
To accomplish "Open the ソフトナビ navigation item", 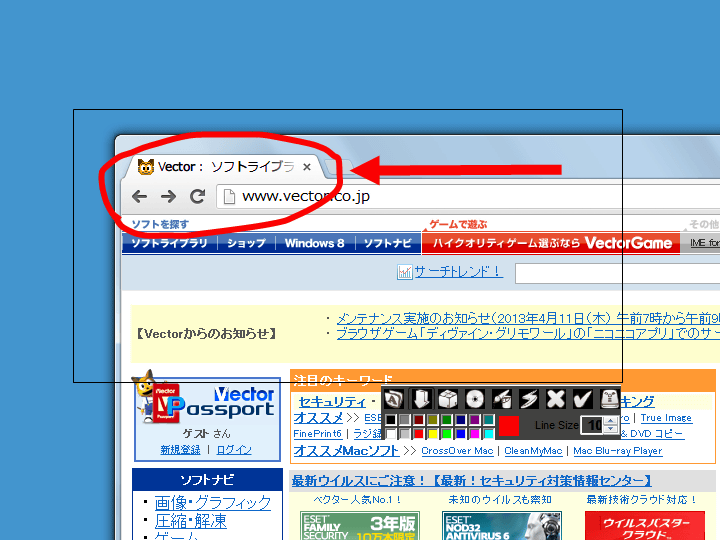I will coord(388,243).
